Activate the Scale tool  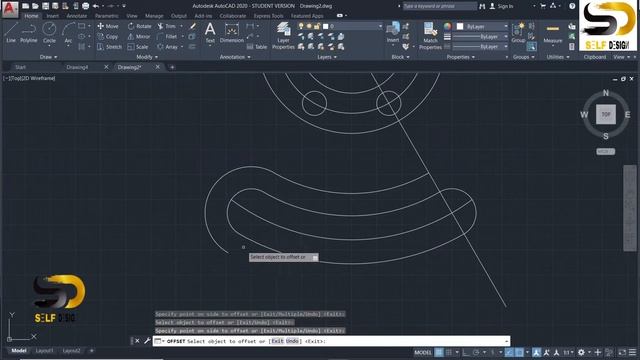138,47
